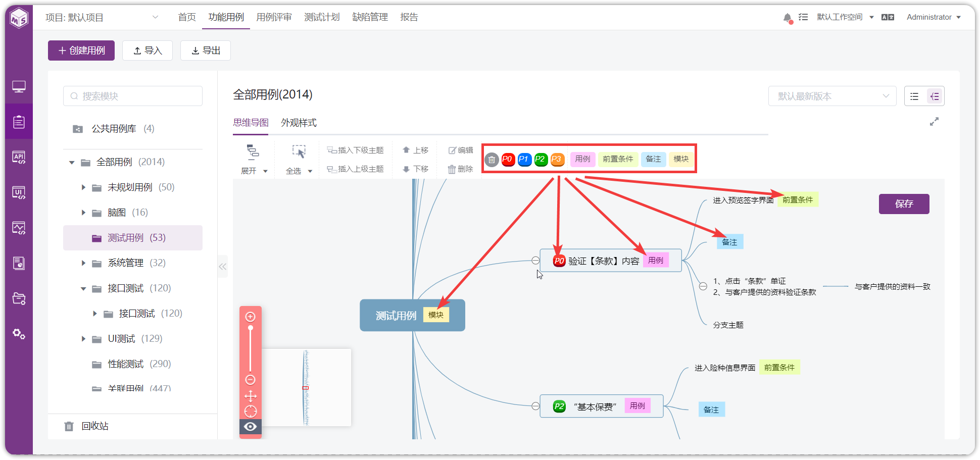Switch to list view toggle

(914, 96)
